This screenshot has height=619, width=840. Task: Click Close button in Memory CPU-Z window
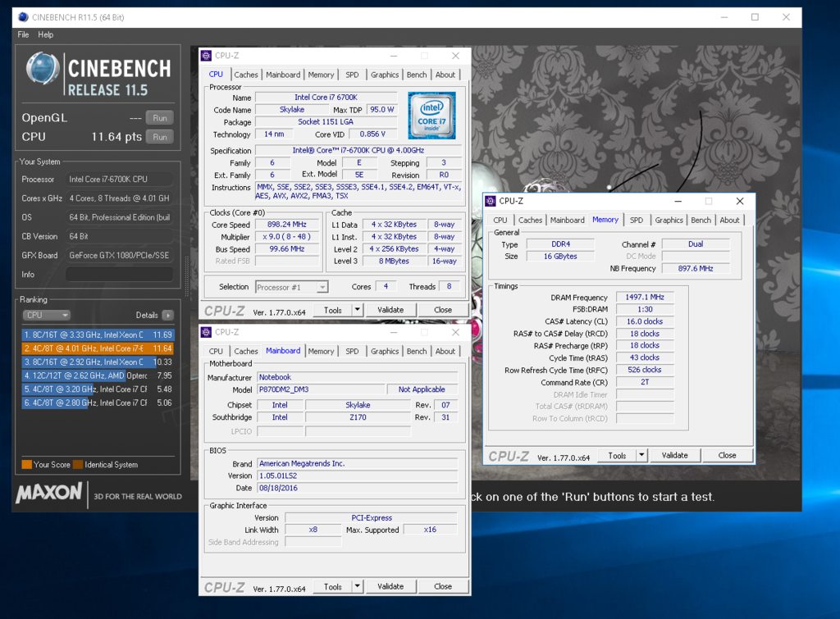click(x=727, y=455)
